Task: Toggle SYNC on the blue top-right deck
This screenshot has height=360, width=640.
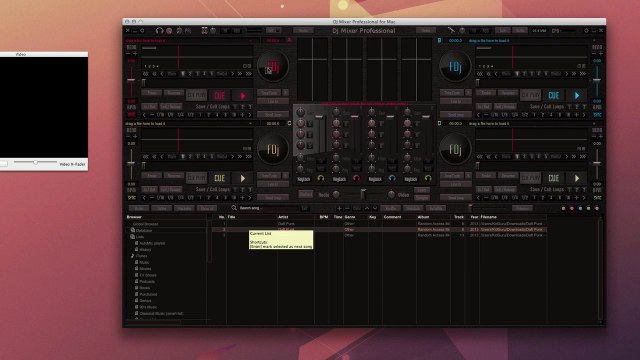Action: pos(597,115)
